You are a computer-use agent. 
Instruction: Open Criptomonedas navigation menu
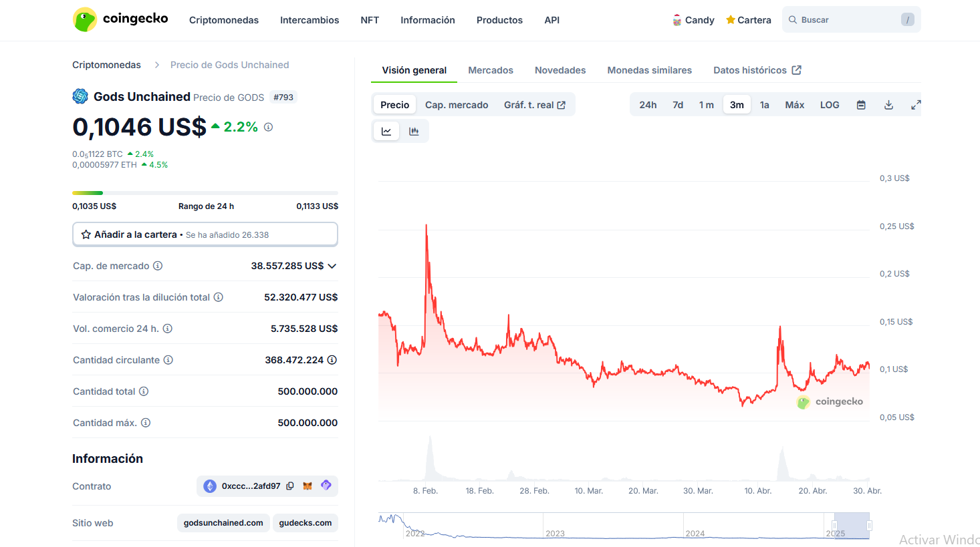point(224,20)
